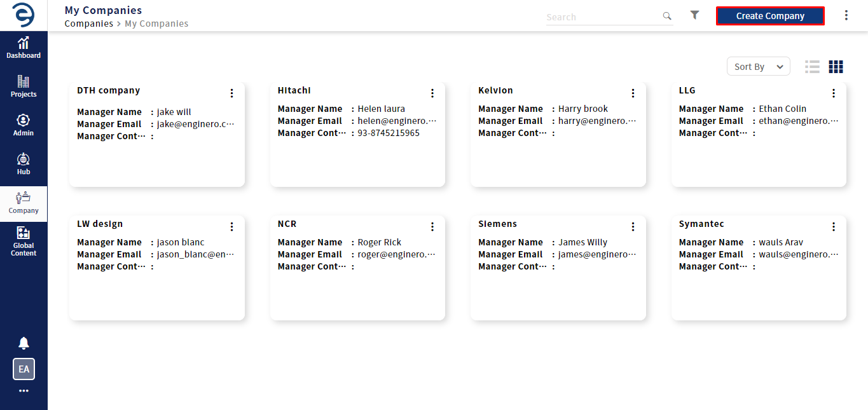
Task: Open the Siemens company title
Action: pyautogui.click(x=498, y=224)
